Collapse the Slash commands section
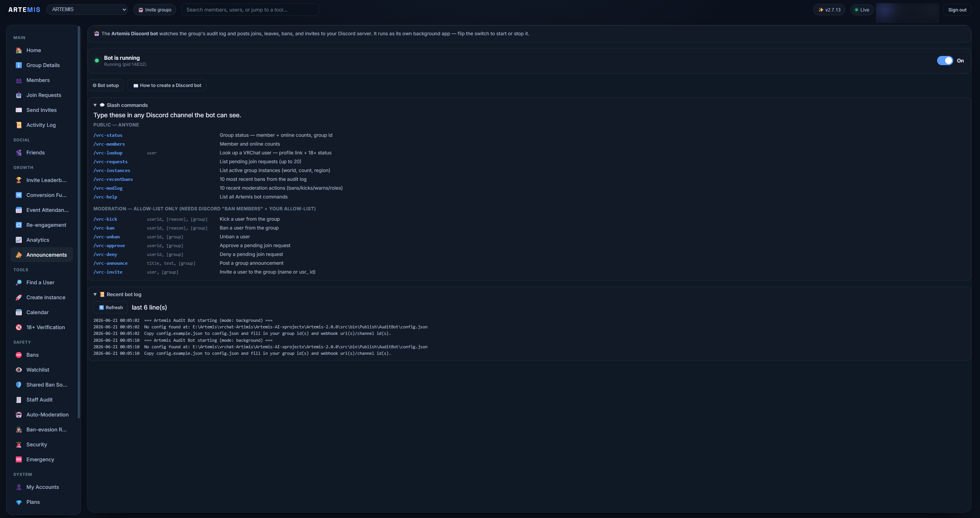The height and width of the screenshot is (518, 980). pos(121,105)
